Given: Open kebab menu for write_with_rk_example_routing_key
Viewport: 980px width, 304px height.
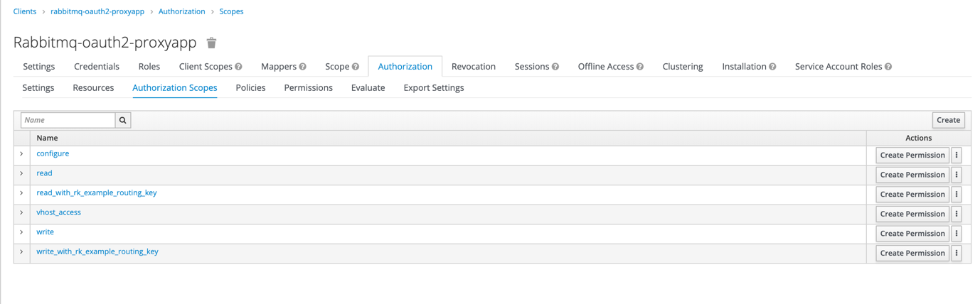Looking at the screenshot, I should pos(957,253).
